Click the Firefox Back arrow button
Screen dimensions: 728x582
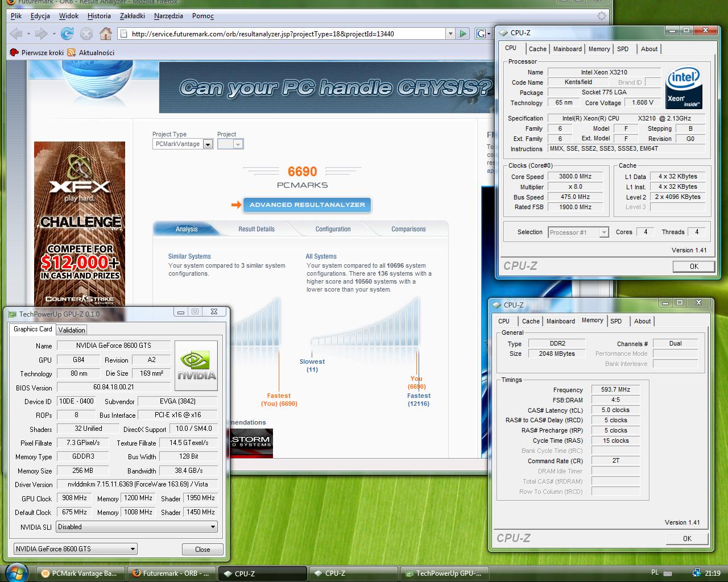click(x=16, y=34)
